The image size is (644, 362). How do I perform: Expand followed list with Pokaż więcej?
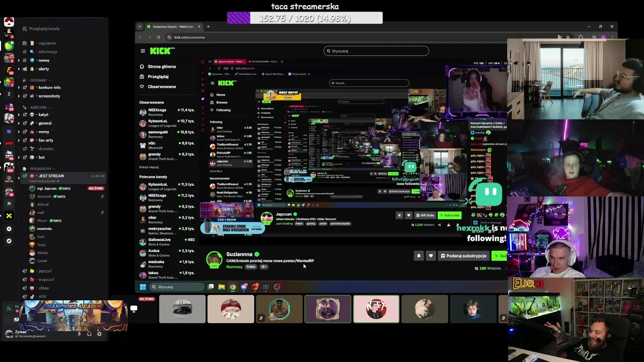pos(149,167)
